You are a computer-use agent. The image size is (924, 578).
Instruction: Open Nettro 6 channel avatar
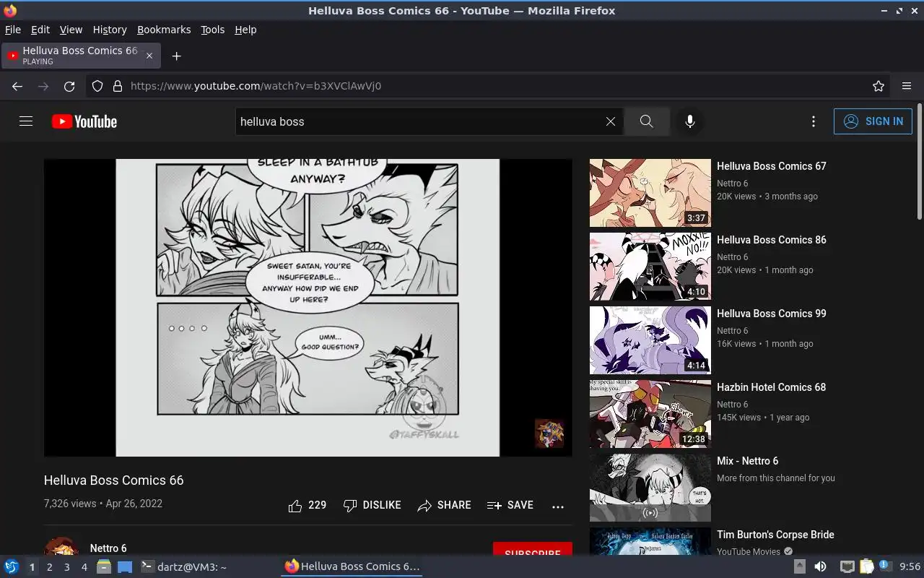click(x=61, y=547)
